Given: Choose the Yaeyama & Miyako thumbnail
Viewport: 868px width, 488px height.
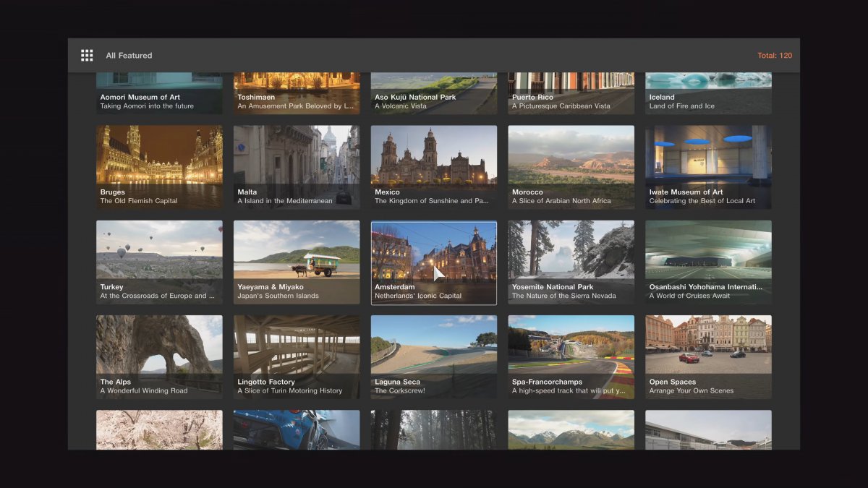Looking at the screenshot, I should click(x=297, y=262).
